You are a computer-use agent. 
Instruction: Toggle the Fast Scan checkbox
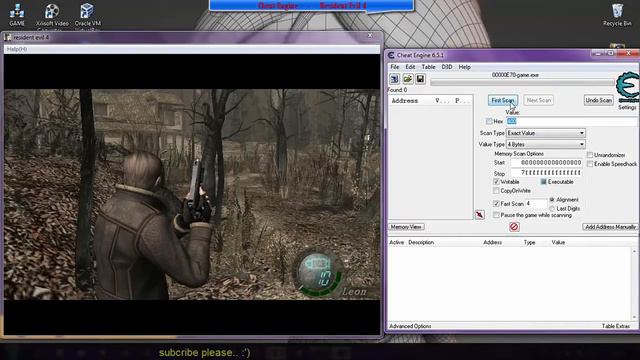click(x=496, y=203)
